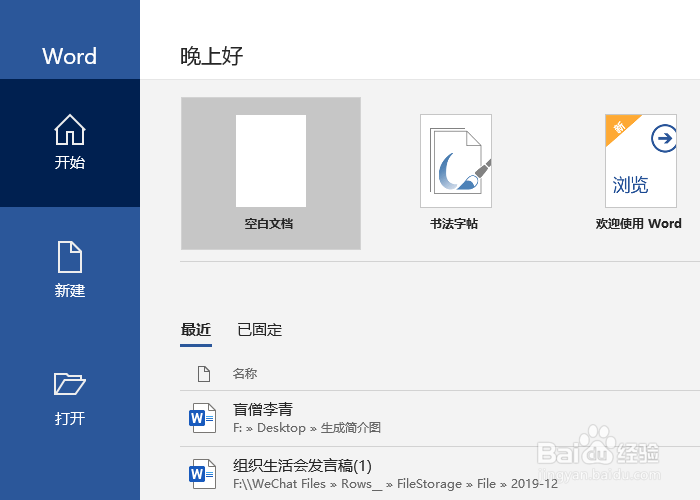Open the recent document 盲僧李青
700x500 pixels.
tap(440, 418)
